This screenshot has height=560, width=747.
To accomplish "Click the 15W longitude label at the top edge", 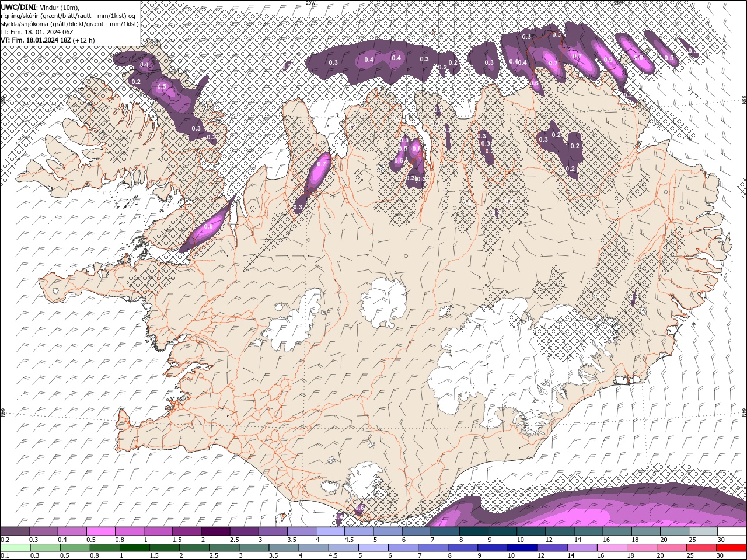I will (x=617, y=3).
